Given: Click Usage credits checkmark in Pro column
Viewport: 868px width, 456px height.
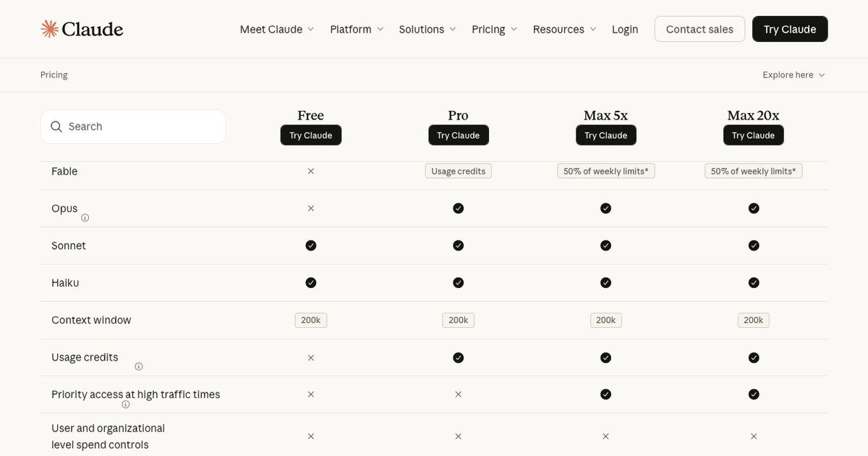Looking at the screenshot, I should 458,358.
